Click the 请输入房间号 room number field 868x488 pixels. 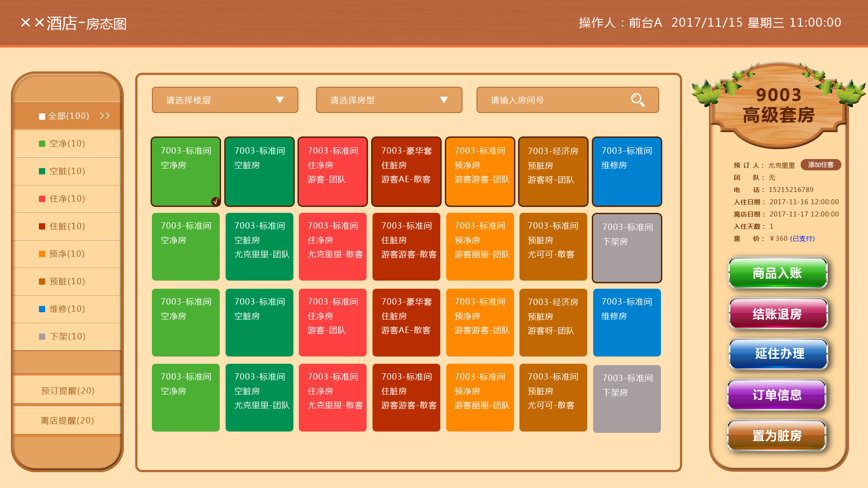click(567, 100)
